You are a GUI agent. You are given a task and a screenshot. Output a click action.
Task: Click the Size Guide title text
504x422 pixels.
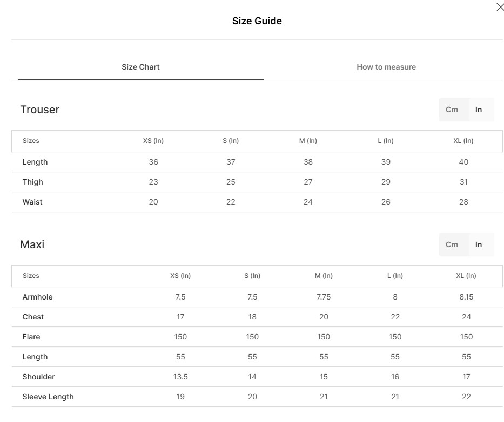257,21
